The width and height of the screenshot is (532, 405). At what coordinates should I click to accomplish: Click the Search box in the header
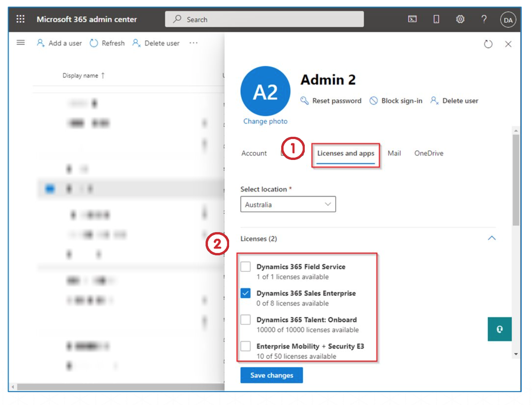coord(264,19)
